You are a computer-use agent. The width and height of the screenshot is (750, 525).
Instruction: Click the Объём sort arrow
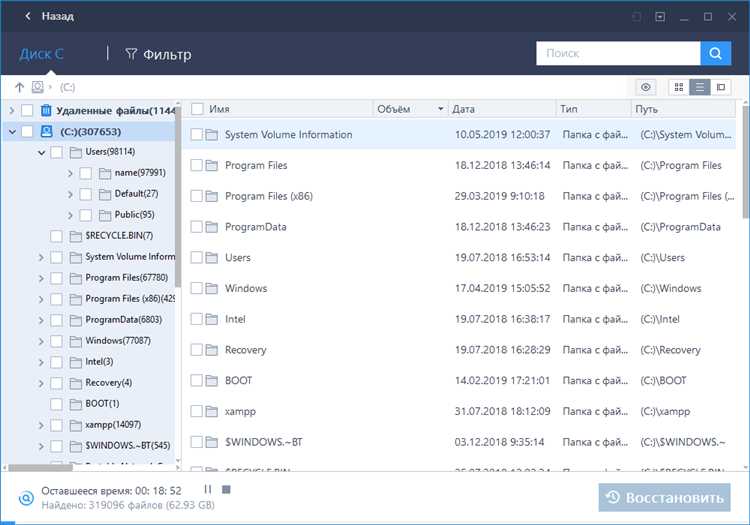(441, 109)
